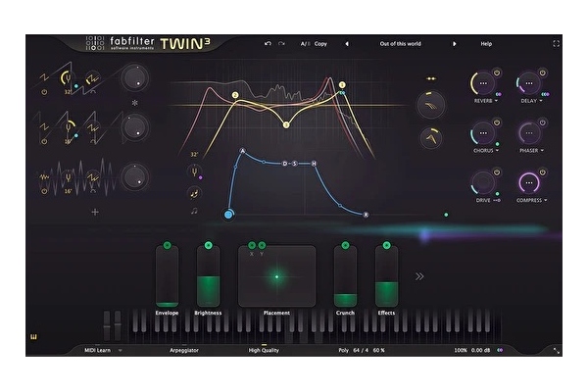
Task: Select filter node 3 at the notch
Action: click(286, 124)
